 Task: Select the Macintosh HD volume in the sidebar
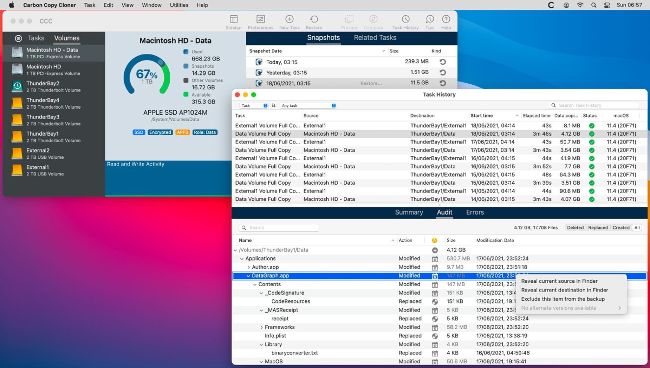point(54,70)
